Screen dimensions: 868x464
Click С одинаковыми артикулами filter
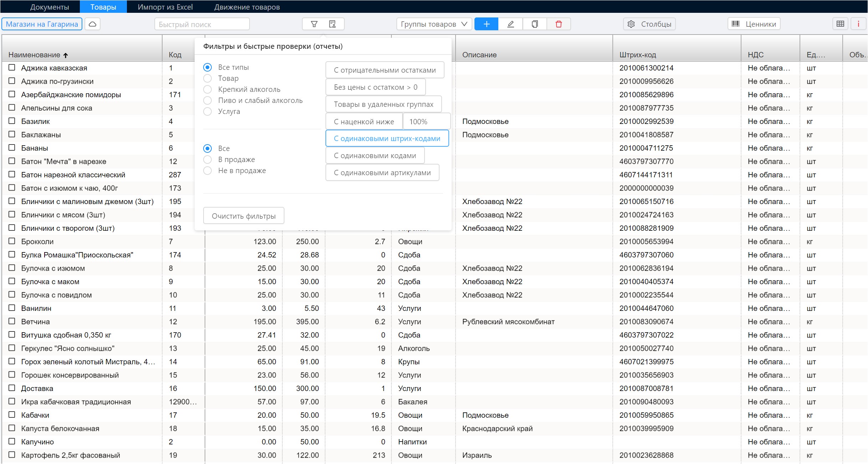(382, 173)
